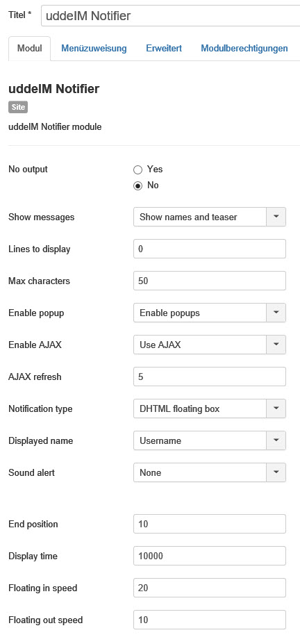
Task: Focus the Lines to display field
Action: (x=210, y=249)
